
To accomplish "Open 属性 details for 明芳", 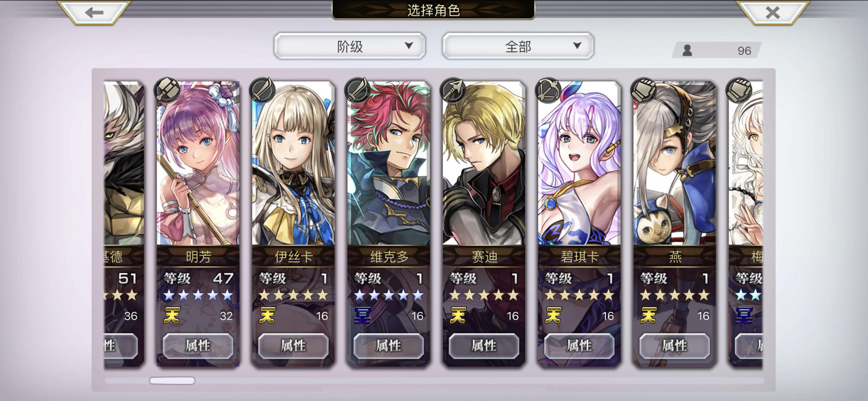I will 198,345.
